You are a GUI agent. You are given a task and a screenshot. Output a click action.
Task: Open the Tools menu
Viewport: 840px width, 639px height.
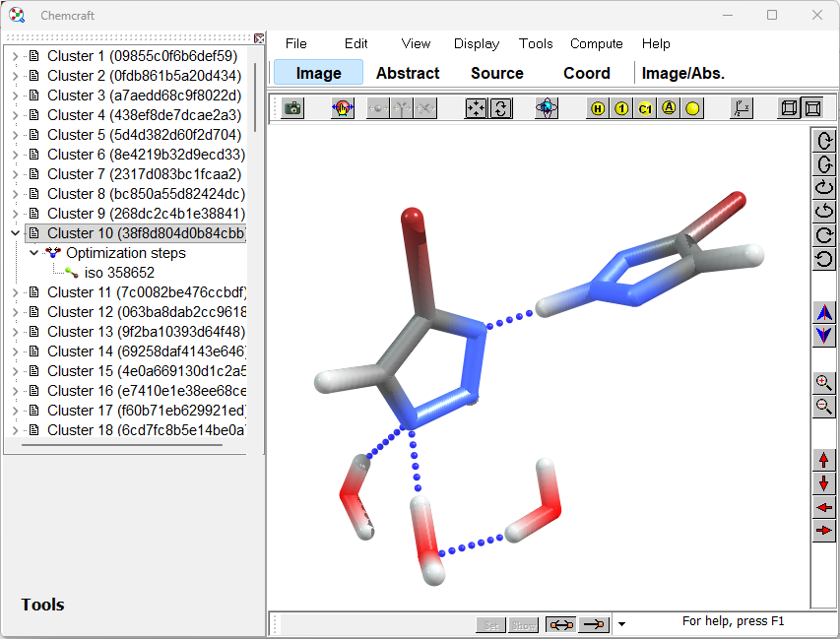536,43
